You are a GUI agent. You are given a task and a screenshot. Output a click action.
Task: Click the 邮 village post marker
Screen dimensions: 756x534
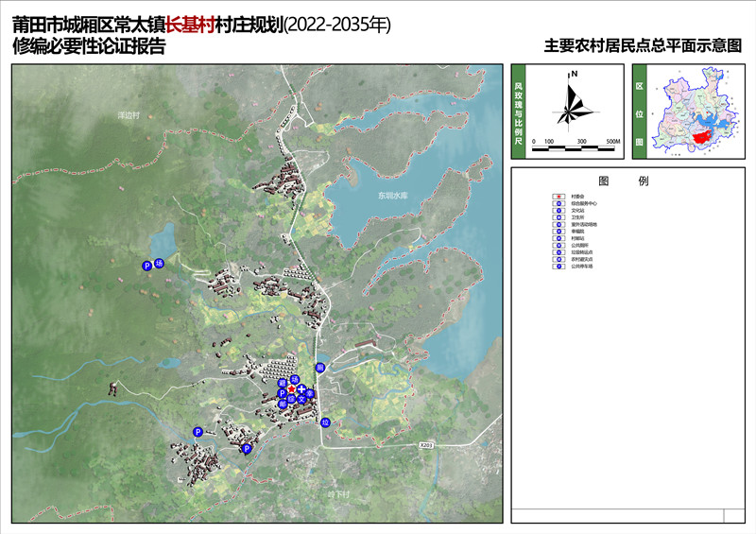(283, 404)
